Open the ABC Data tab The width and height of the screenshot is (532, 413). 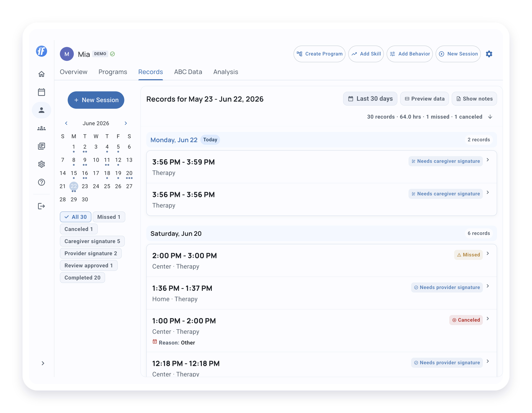pos(188,72)
